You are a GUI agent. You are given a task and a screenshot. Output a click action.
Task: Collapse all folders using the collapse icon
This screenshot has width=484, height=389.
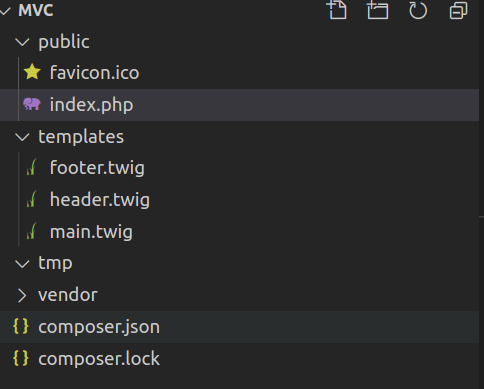[x=459, y=10]
